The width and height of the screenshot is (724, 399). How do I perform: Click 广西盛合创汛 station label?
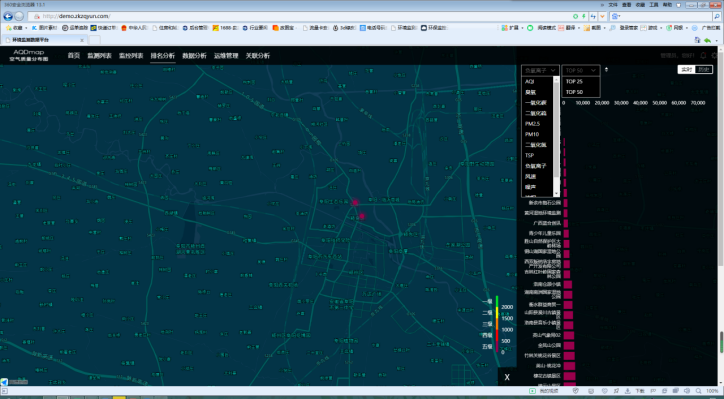(x=547, y=223)
